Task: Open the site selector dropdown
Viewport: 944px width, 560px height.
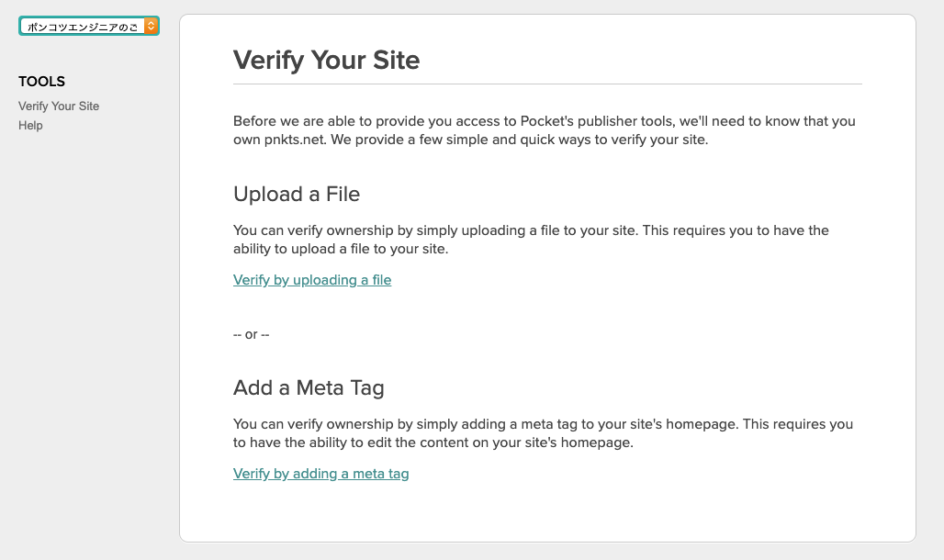Action: (89, 26)
